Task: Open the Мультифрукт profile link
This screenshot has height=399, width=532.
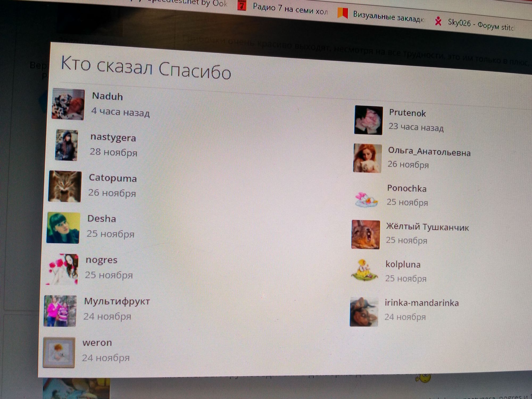Action: pos(117,301)
